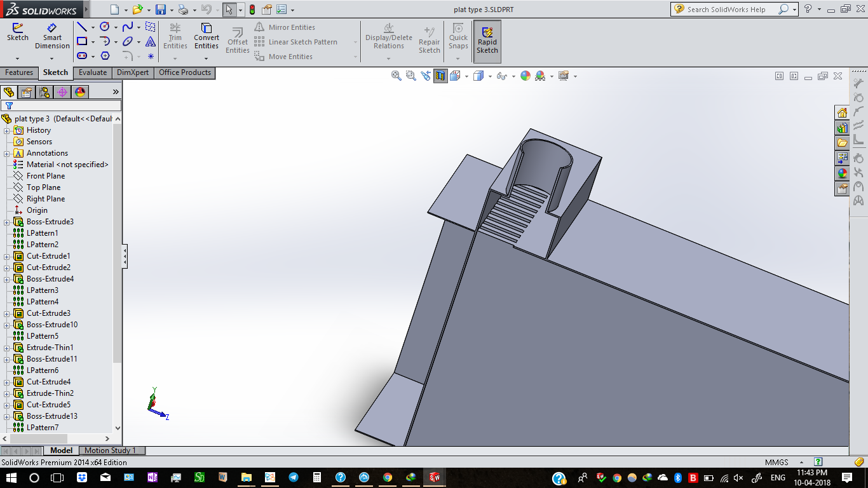Open SolidWorks Resources in task pane

pos(842,113)
